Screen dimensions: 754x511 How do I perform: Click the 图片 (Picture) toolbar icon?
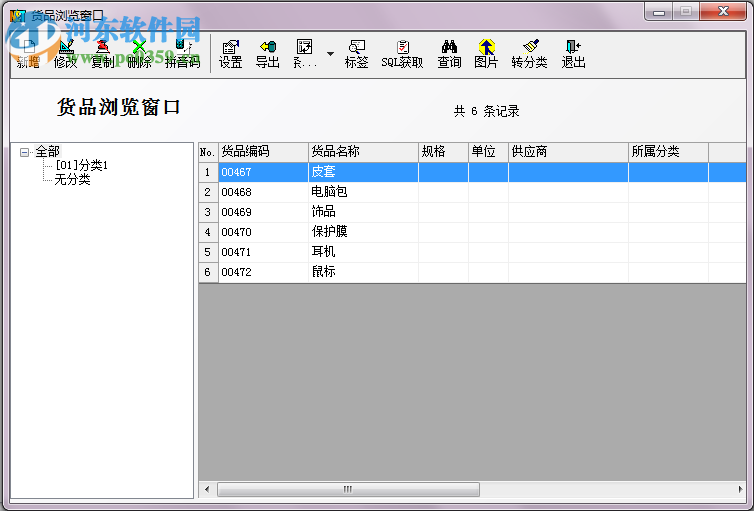coord(486,53)
